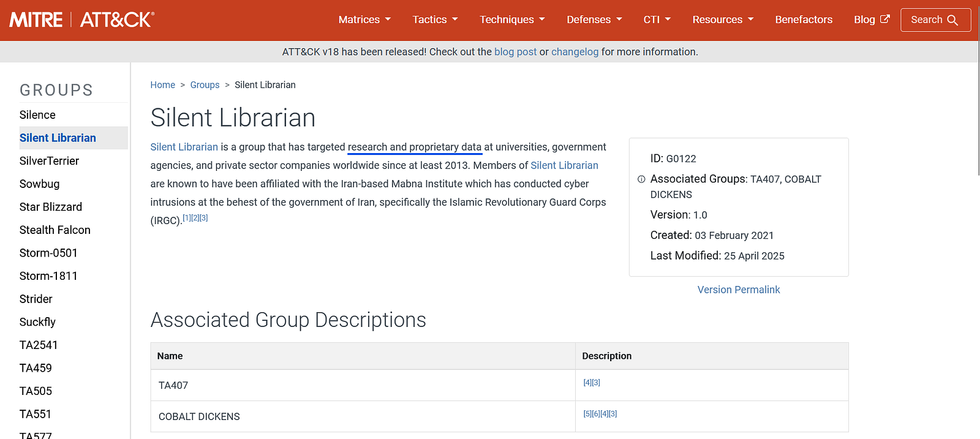Open citation [6] in COBALT DICKENS row
This screenshot has height=439, width=980.
click(x=596, y=414)
